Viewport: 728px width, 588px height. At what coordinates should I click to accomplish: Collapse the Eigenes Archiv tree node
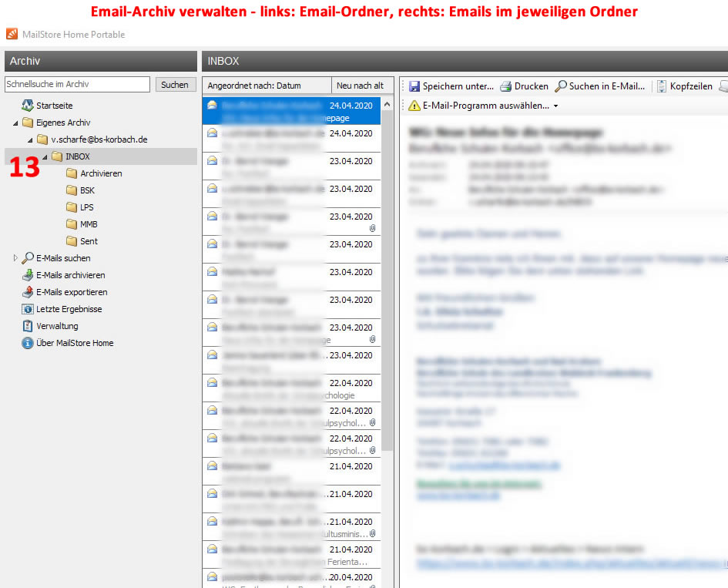tap(15, 123)
